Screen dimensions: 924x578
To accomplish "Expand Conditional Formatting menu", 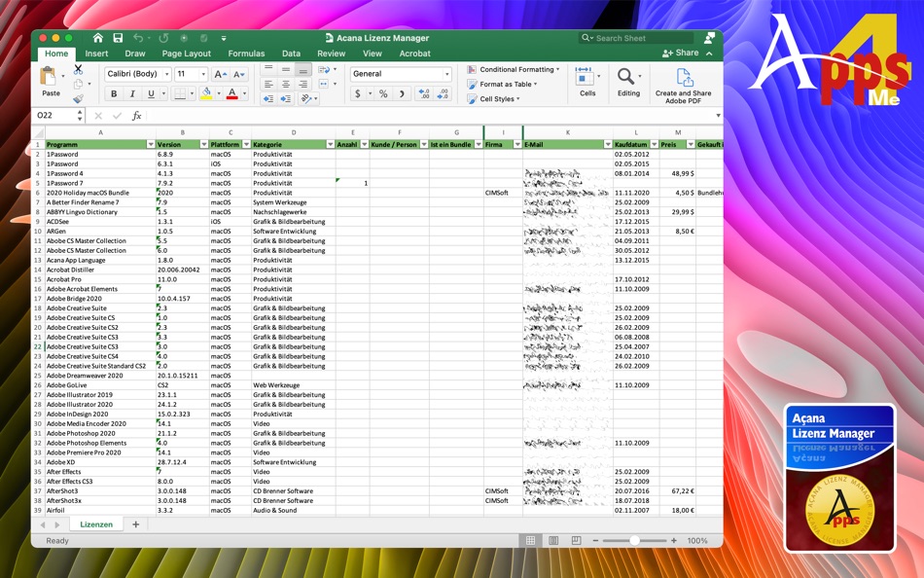I will click(x=514, y=70).
